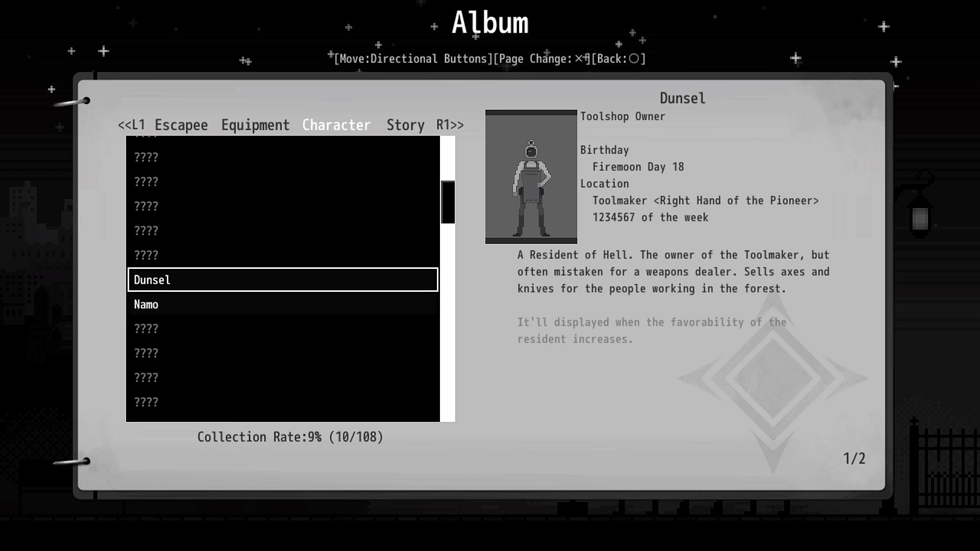This screenshot has height=551, width=980.
Task: Click the black scrollbar handle of the list
Action: coord(448,202)
